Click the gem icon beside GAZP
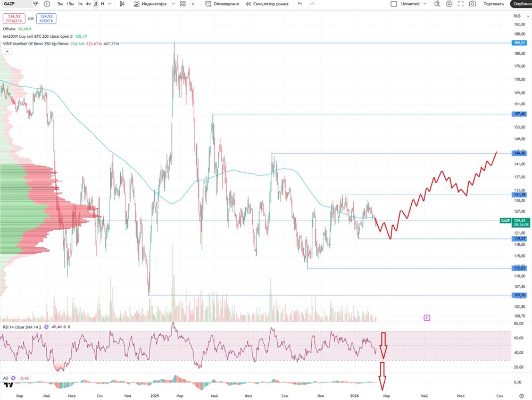This screenshot has height=400, width=532. (x=36, y=4)
